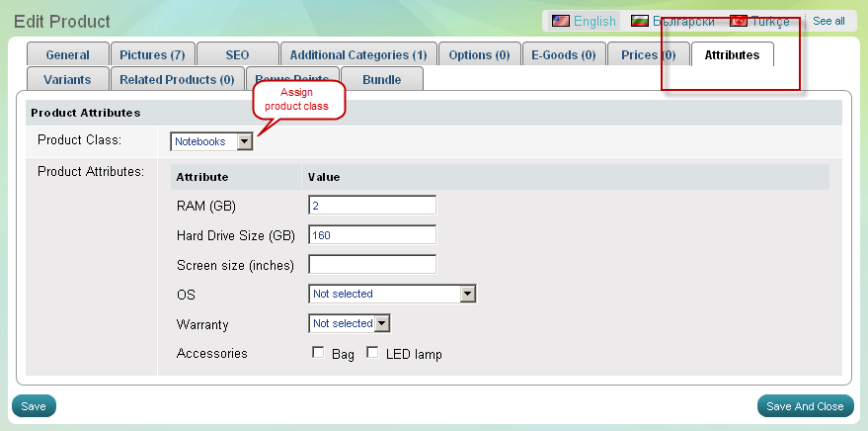Click the Bulgarian flag icon
Image resolution: width=868 pixels, height=431 pixels.
point(639,21)
